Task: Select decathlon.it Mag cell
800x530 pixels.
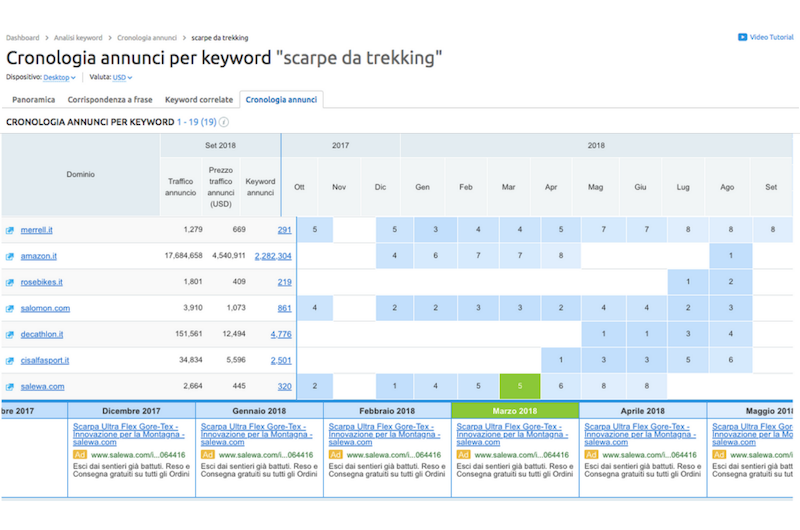Action: [x=604, y=334]
